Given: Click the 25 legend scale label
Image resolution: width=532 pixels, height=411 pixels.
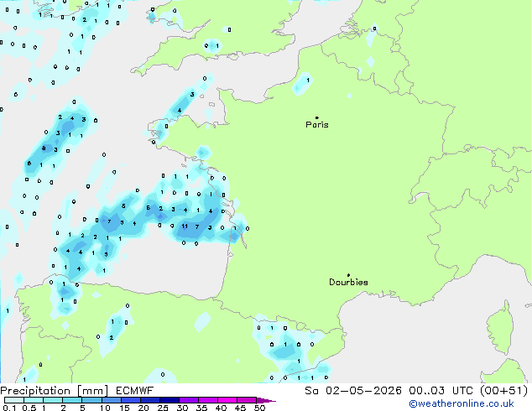Looking at the screenshot, I should tap(163, 408).
